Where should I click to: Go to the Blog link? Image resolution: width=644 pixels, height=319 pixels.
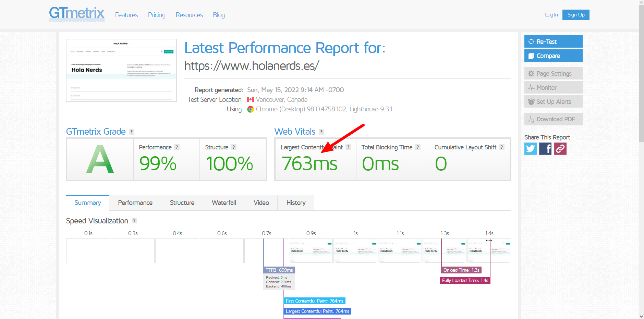click(219, 15)
